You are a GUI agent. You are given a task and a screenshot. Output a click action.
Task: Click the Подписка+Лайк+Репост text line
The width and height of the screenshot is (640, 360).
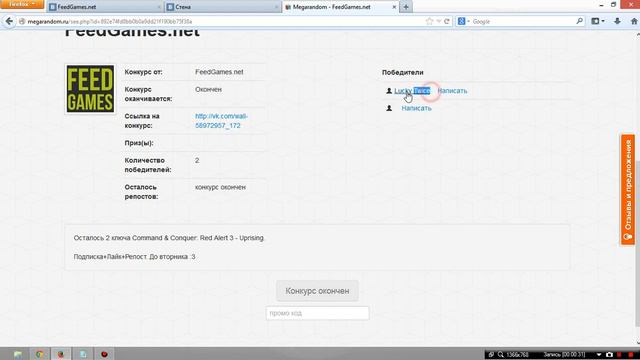point(134,257)
